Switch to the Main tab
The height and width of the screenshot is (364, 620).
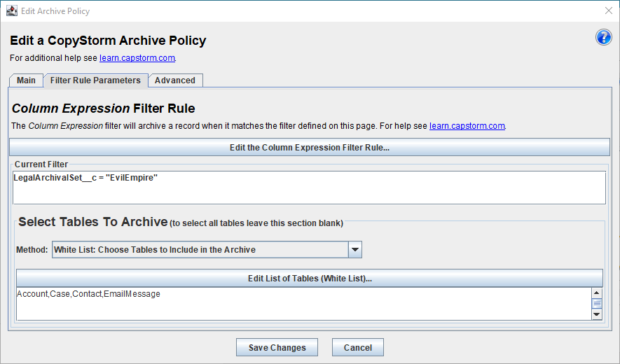(x=26, y=80)
